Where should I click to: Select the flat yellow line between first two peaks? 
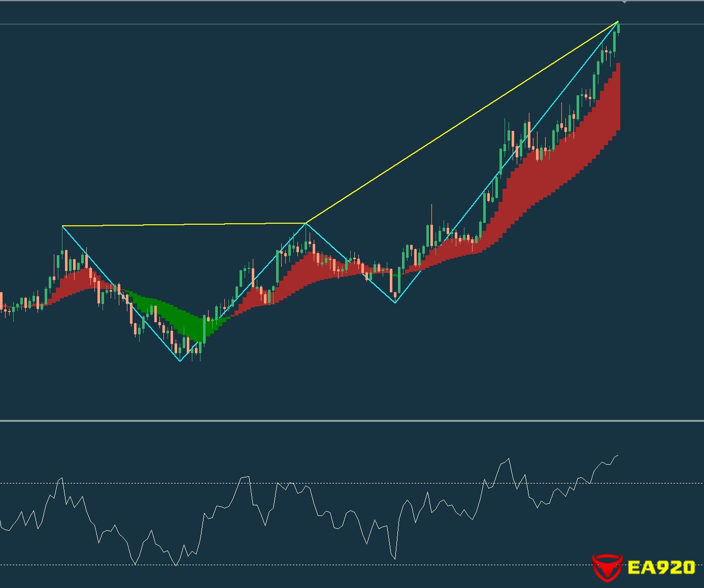183,224
